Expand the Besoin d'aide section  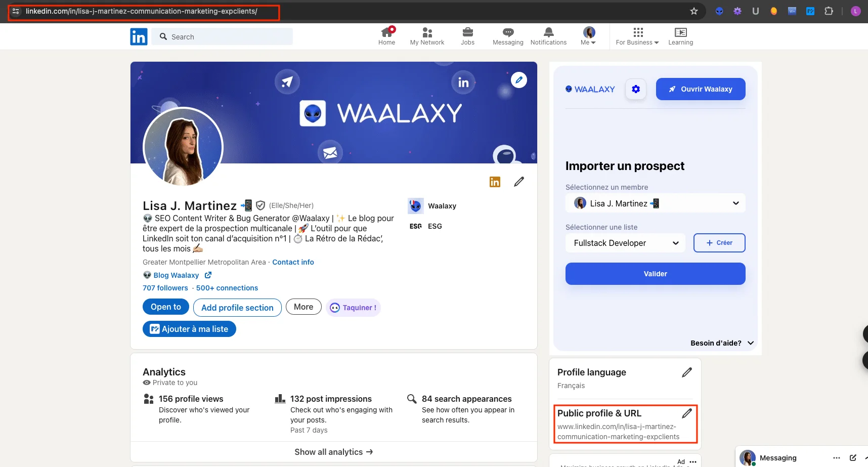point(722,343)
